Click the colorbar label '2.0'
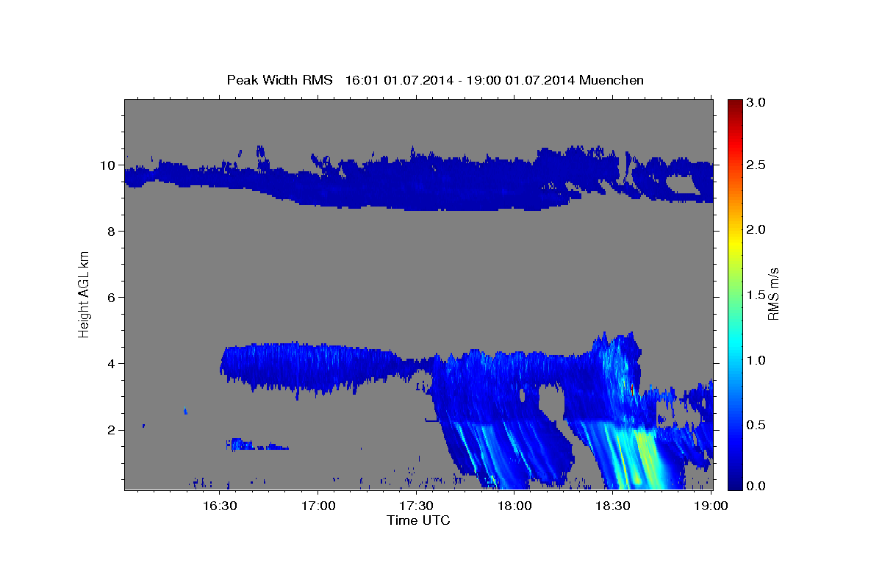This screenshot has height=588, width=882. (x=757, y=230)
